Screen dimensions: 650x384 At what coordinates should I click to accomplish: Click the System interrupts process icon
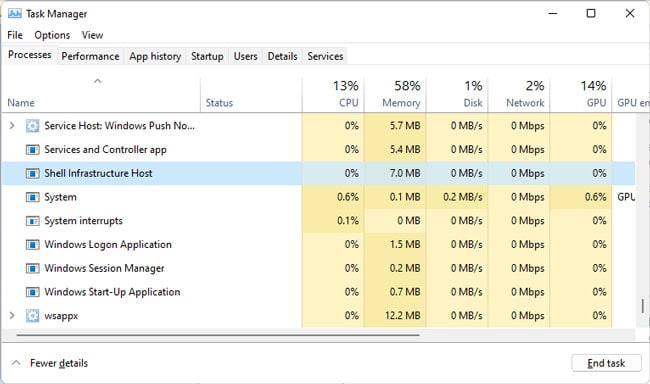(x=32, y=221)
